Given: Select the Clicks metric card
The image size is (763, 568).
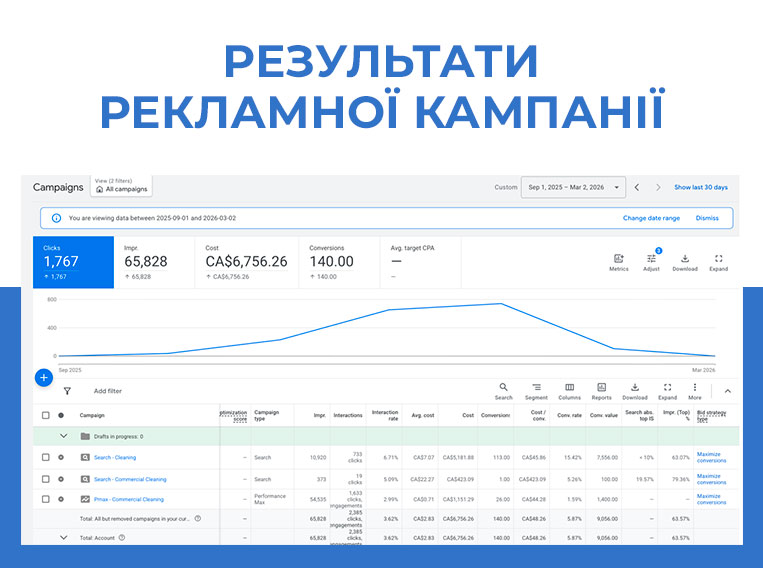Looking at the screenshot, I should (x=73, y=262).
